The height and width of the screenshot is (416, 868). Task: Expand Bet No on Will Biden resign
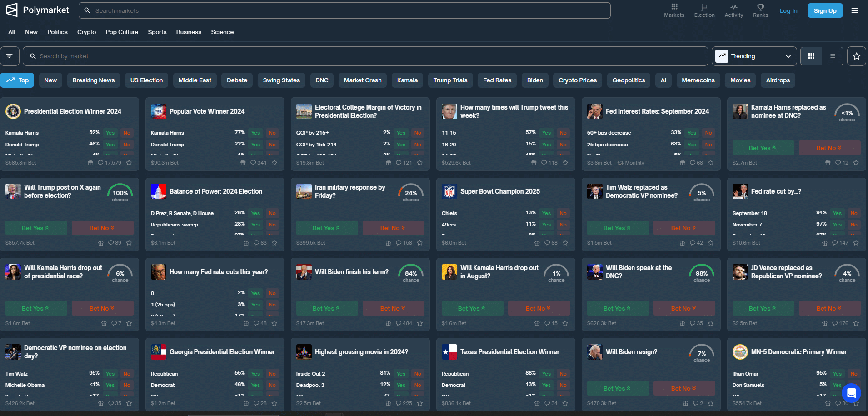684,388
